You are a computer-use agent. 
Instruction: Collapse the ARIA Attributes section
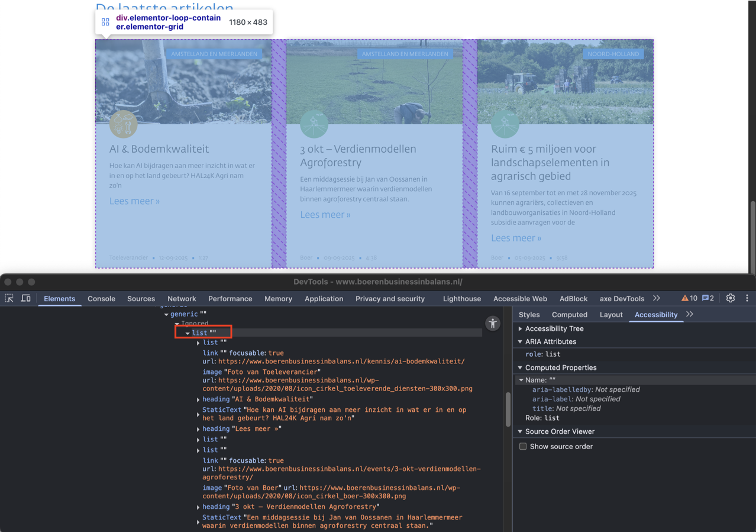(x=521, y=341)
